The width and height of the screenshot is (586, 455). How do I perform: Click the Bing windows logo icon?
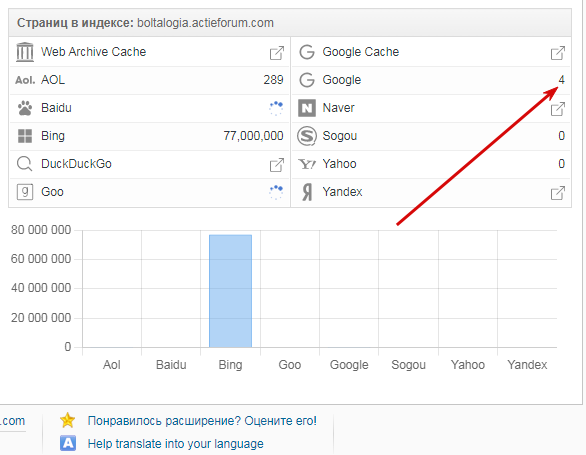pyautogui.click(x=25, y=136)
